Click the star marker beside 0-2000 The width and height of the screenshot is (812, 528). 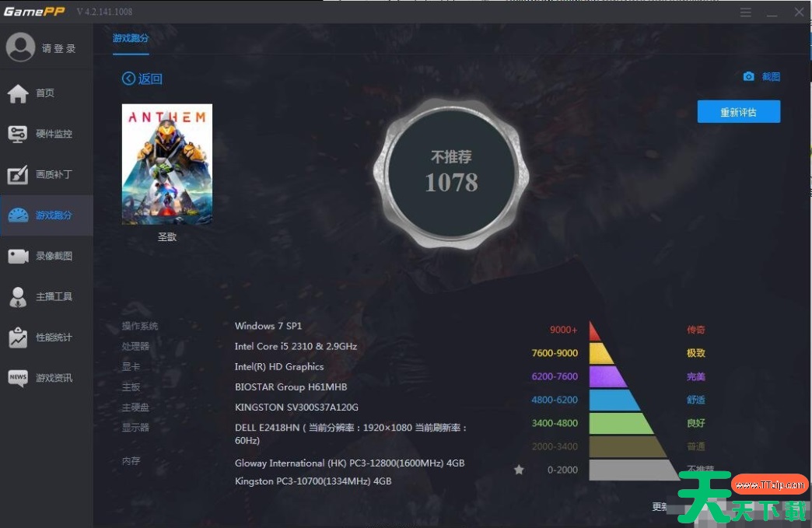coord(519,470)
